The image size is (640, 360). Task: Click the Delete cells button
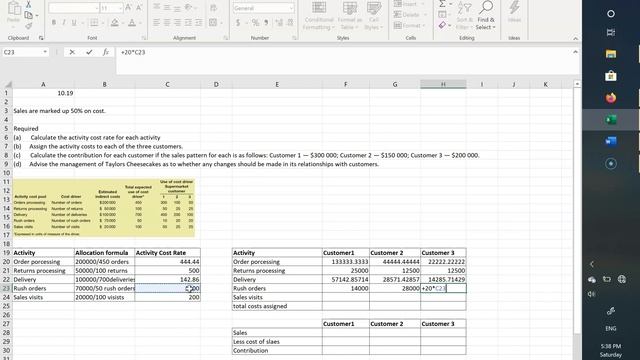[x=410, y=15]
